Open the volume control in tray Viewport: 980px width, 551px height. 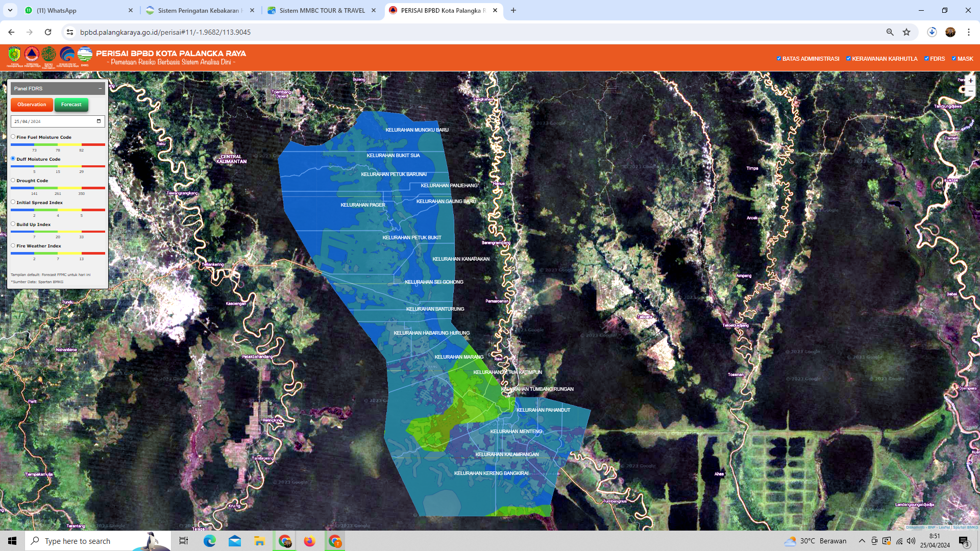tap(911, 541)
